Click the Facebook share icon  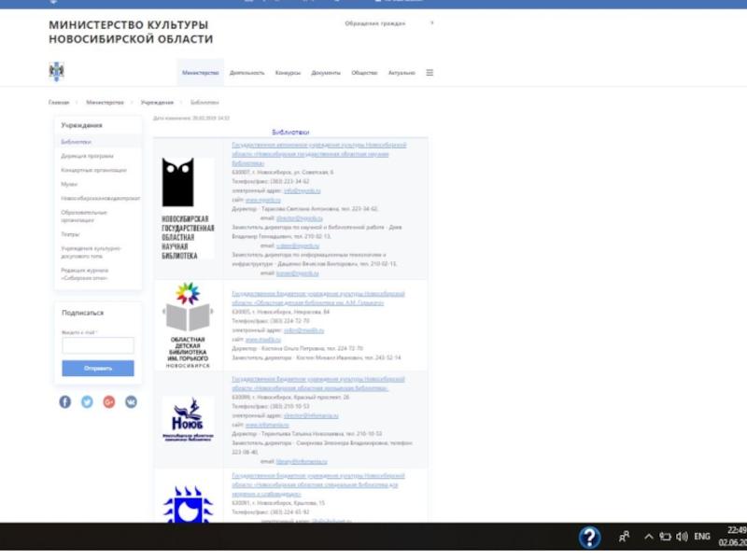[x=65, y=401]
